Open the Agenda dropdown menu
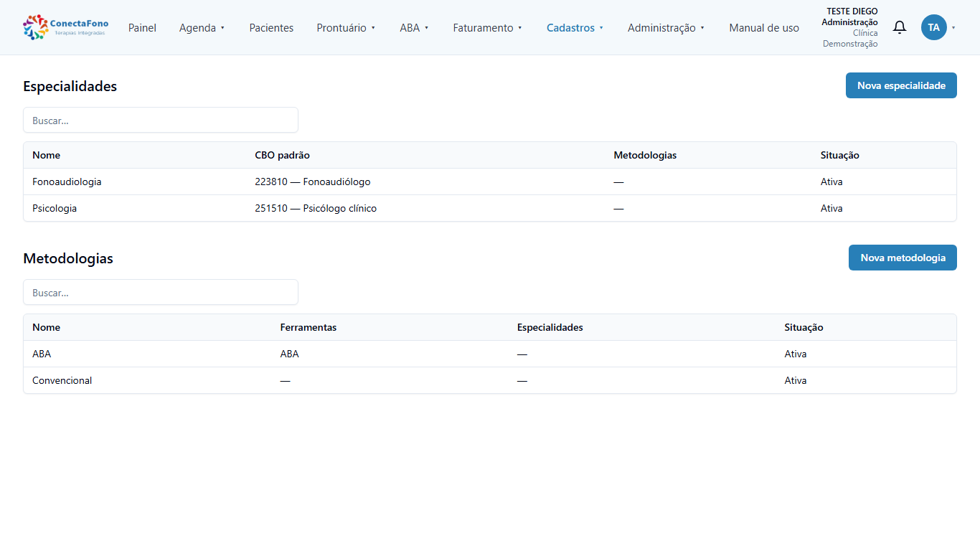The height and width of the screenshot is (551, 980). click(202, 28)
